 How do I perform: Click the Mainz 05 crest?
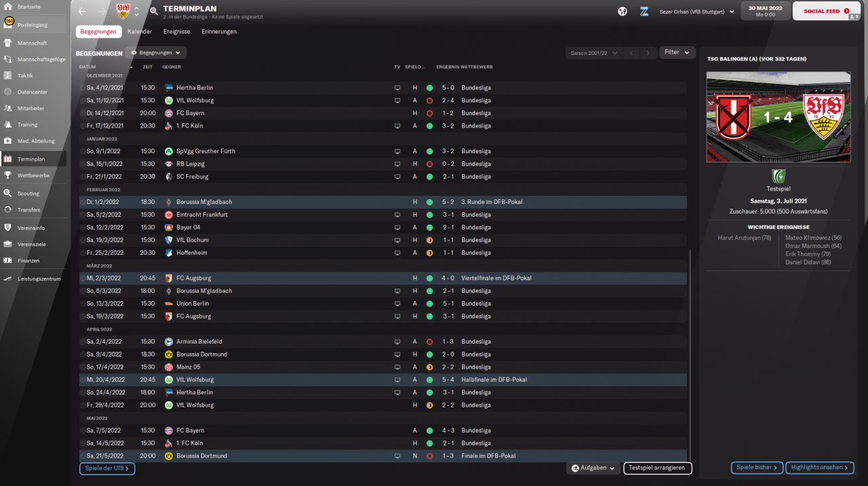pyautogui.click(x=169, y=367)
